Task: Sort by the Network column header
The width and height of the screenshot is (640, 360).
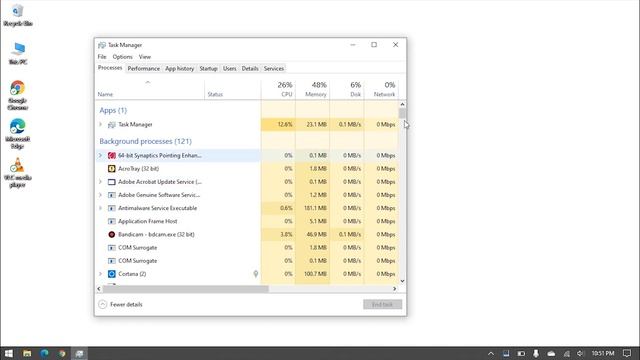Action: coord(381,89)
